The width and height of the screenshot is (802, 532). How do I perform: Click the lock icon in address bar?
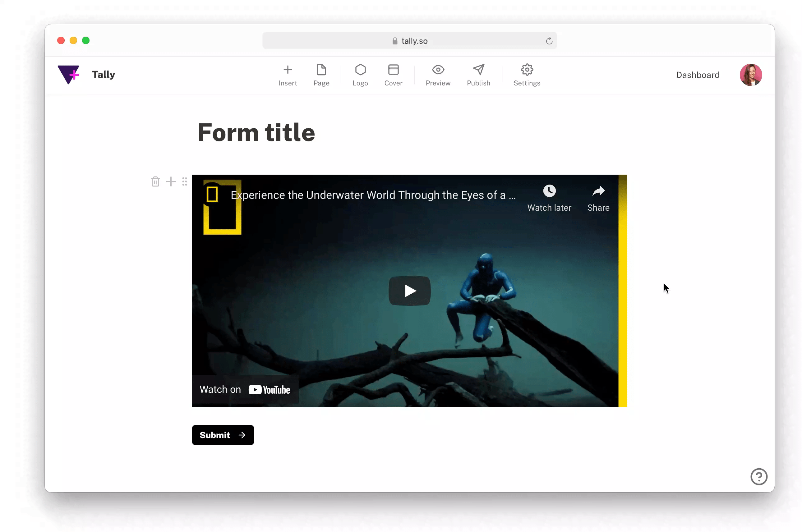point(394,41)
